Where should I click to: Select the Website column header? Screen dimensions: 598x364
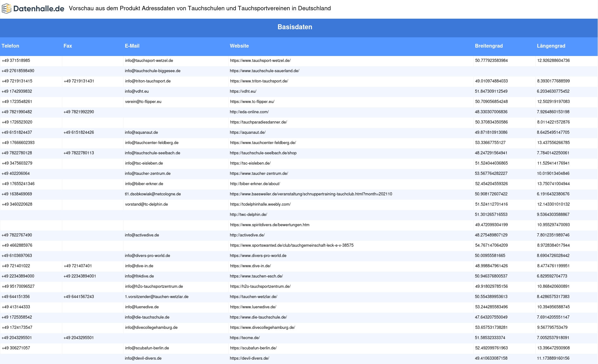coord(239,46)
